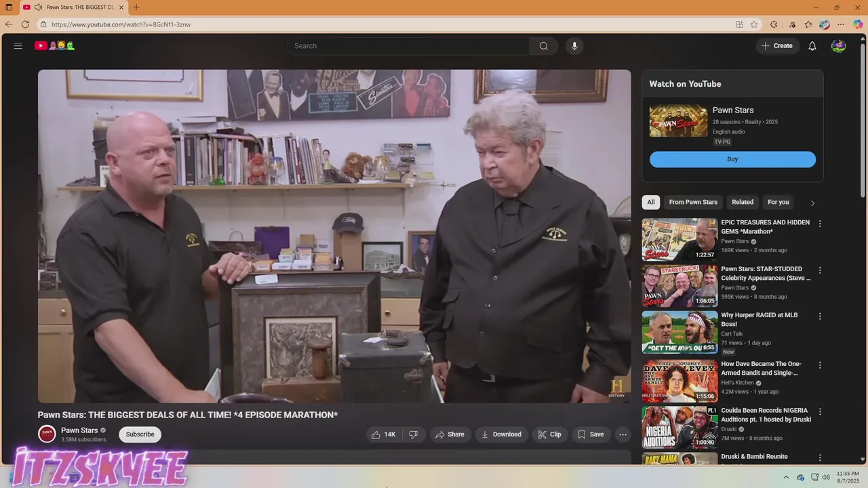Open browser profile picture in toolbar
The width and height of the screenshot is (868, 488).
click(825, 24)
